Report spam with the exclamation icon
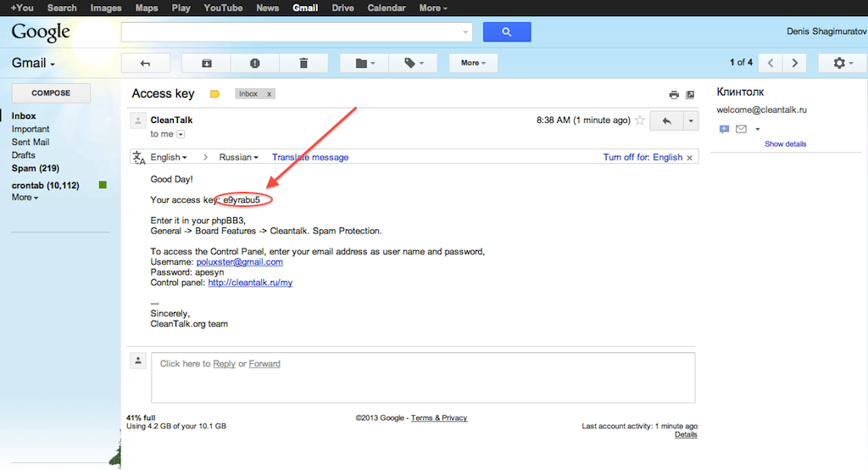Screen dimensions: 868x470 pyautogui.click(x=255, y=63)
